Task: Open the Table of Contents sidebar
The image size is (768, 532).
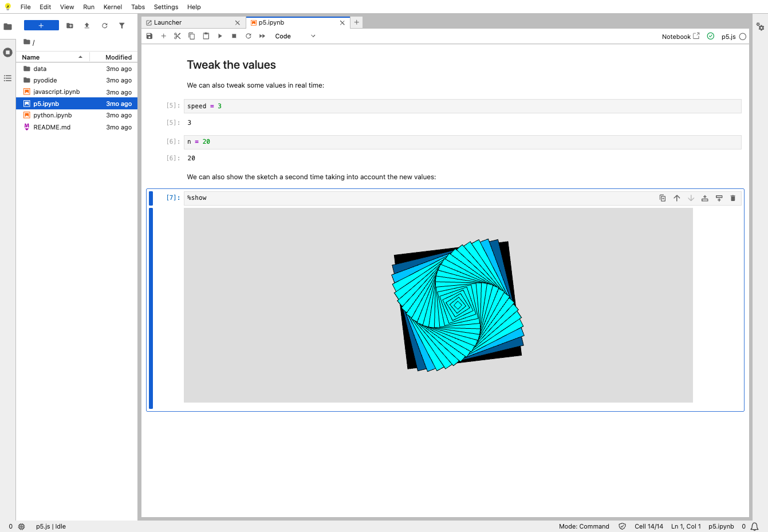Action: pos(7,78)
